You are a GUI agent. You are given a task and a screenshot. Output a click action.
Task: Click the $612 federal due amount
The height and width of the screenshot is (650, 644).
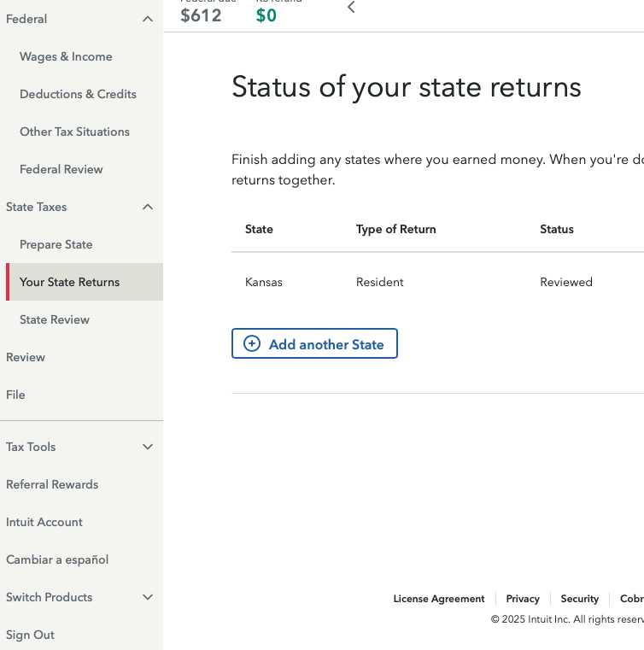pos(201,15)
